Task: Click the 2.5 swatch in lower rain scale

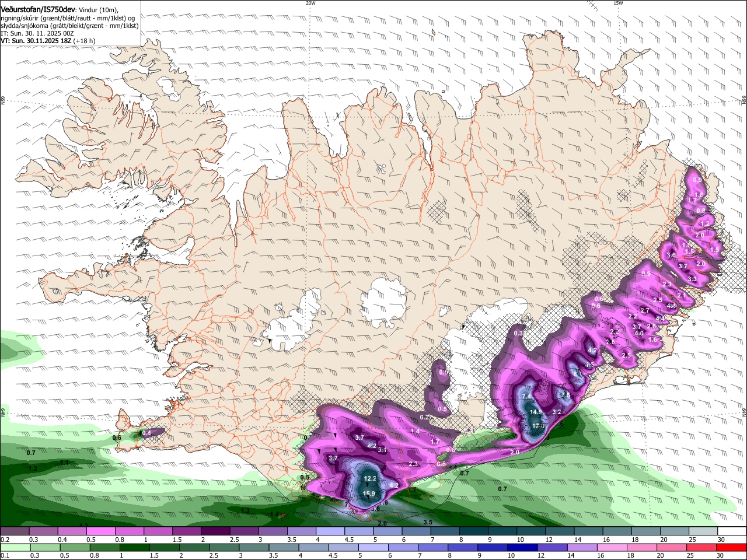Action: click(224, 548)
